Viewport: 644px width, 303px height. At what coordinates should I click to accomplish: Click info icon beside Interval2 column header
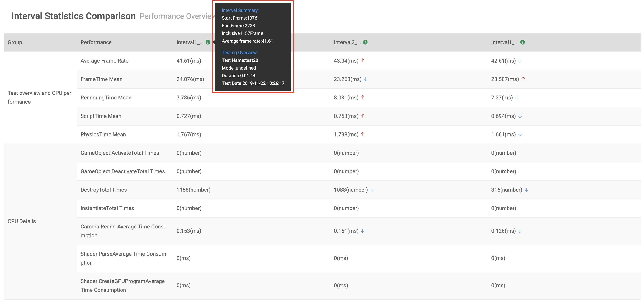pos(365,42)
